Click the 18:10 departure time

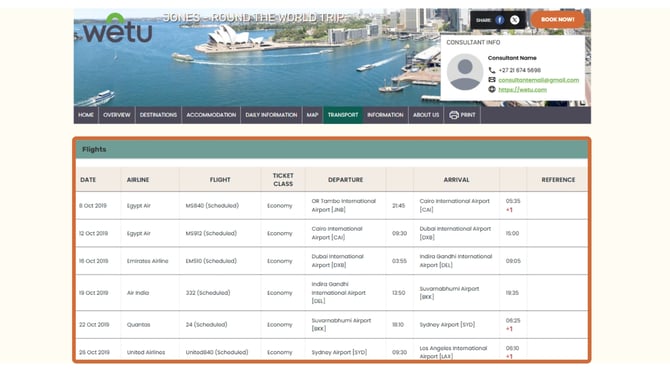click(x=398, y=325)
